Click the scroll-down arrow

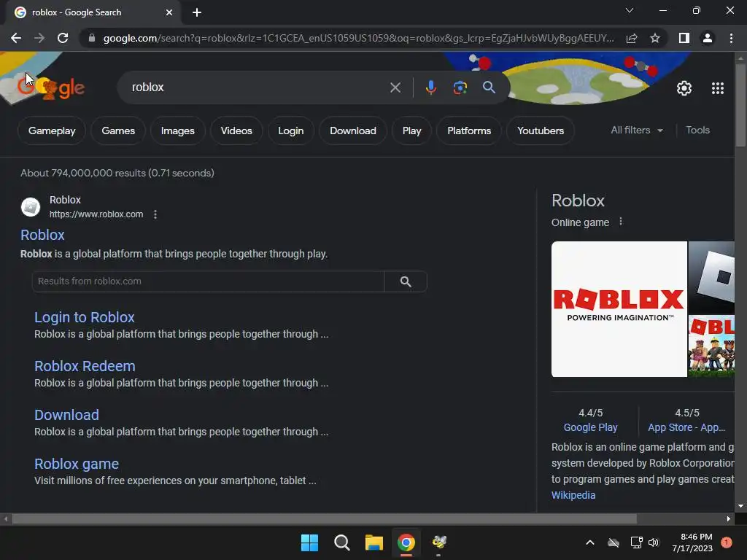[x=740, y=506]
